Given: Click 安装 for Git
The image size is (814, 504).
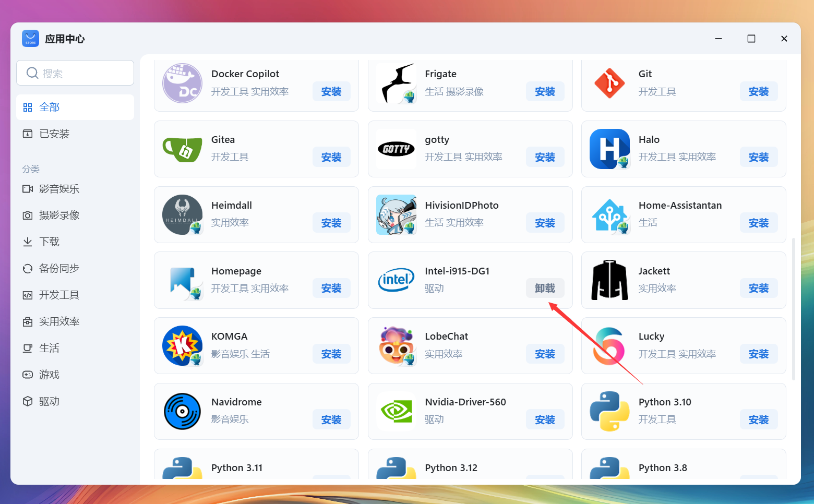Looking at the screenshot, I should (759, 91).
